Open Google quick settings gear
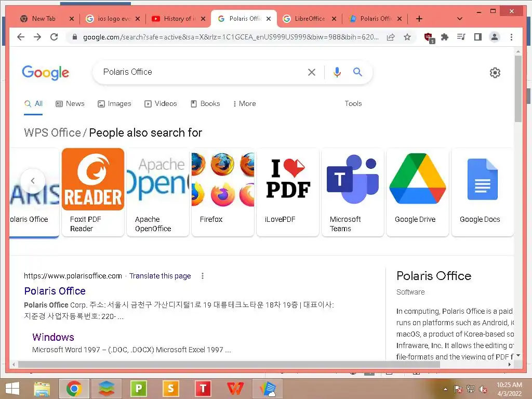The image size is (532, 399). [495, 73]
